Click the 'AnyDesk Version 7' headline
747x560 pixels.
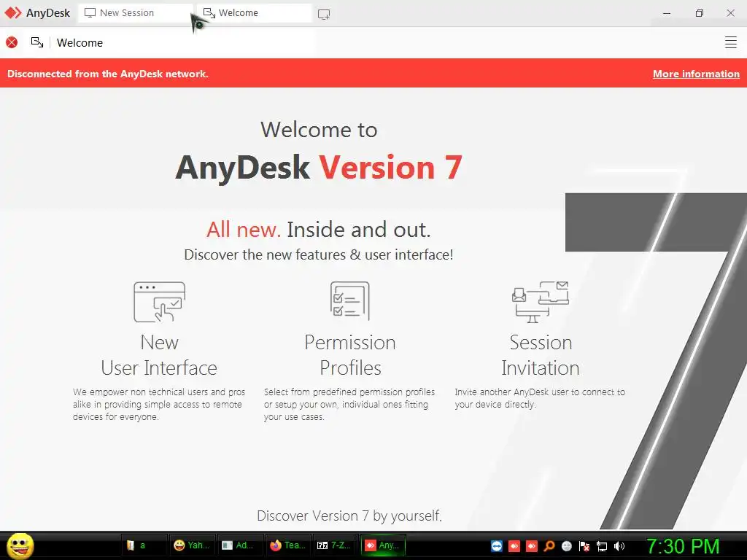coord(319,167)
